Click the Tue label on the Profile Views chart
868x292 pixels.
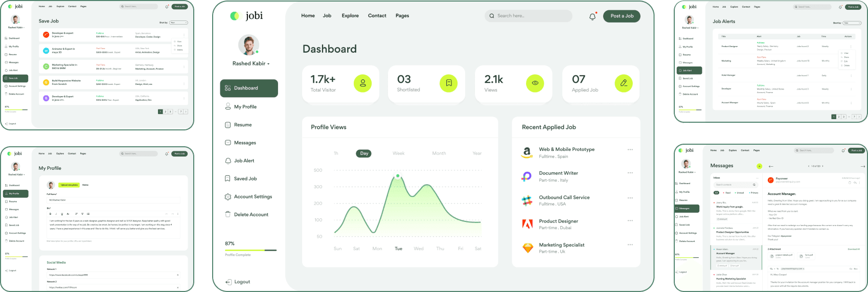point(398,249)
